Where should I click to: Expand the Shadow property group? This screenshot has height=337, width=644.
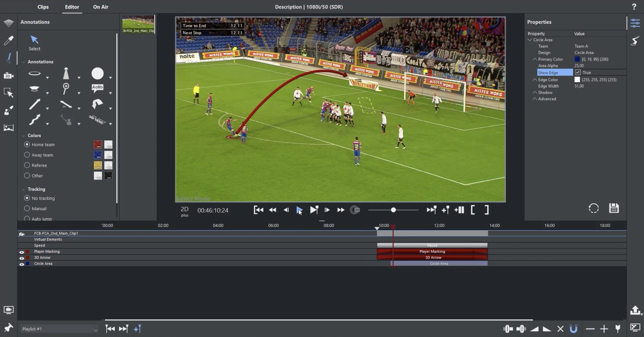535,93
